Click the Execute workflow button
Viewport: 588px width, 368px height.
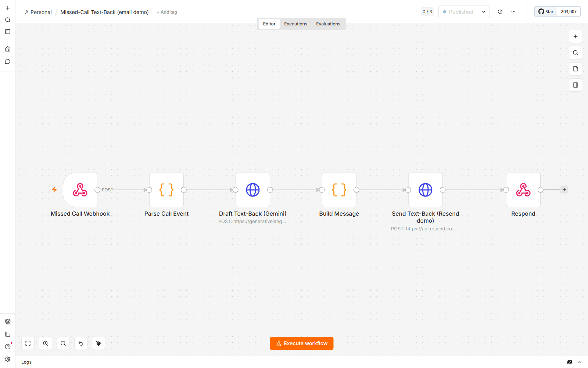click(302, 343)
